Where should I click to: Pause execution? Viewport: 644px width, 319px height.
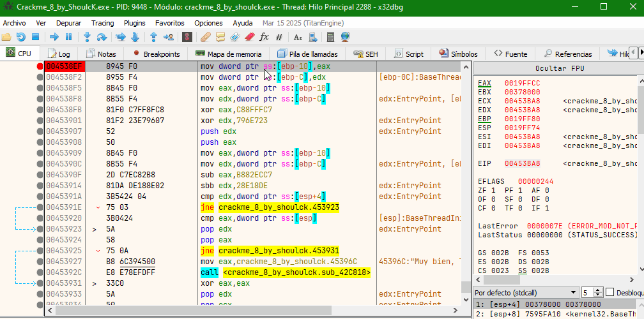click(68, 37)
